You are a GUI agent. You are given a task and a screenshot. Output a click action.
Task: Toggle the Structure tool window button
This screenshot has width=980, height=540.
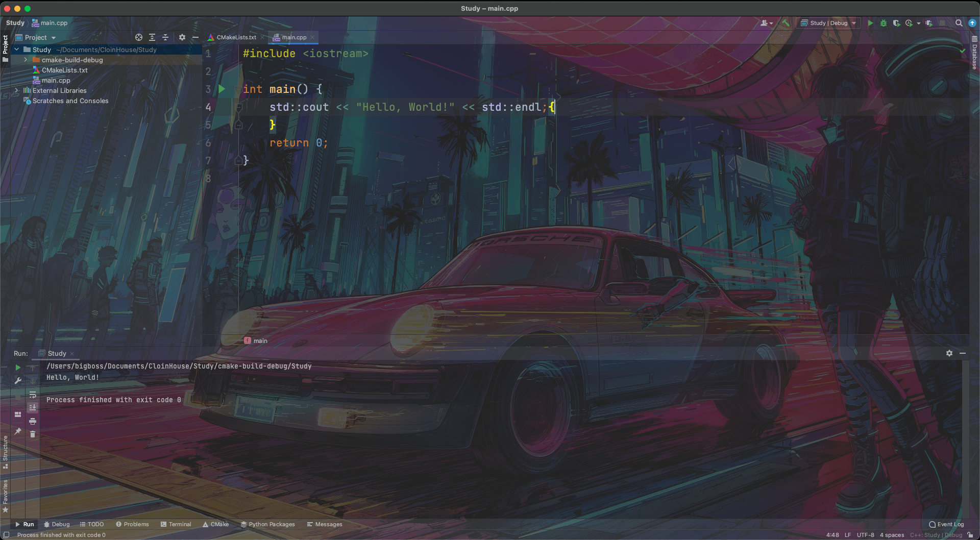5,452
